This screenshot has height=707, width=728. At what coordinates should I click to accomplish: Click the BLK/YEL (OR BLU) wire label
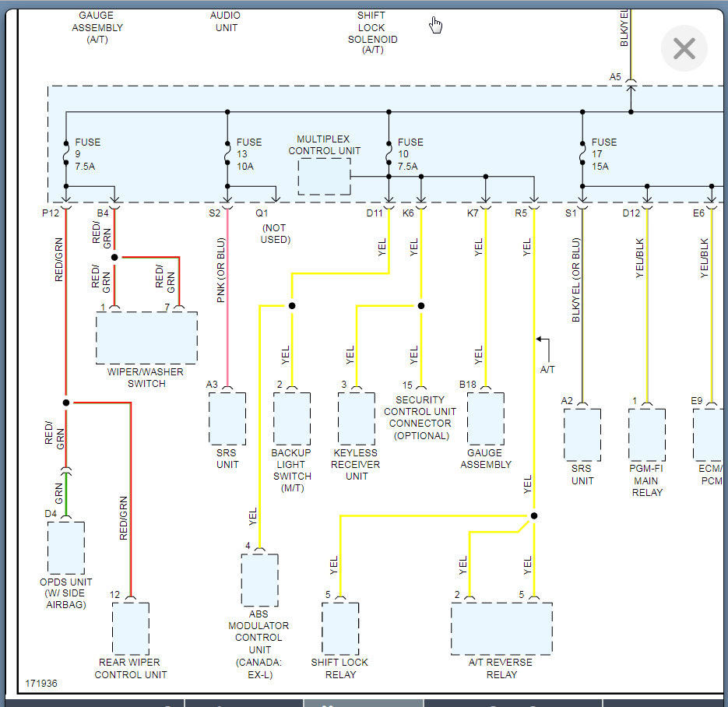click(x=575, y=280)
